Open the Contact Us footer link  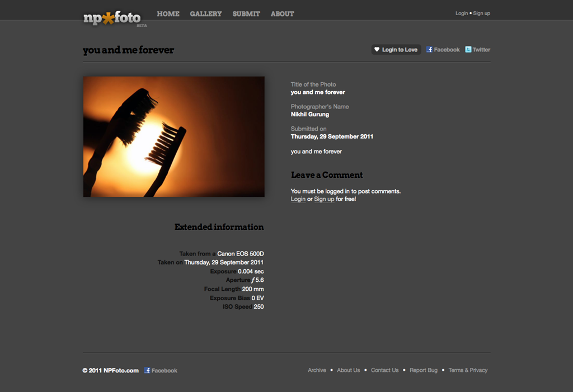pos(385,370)
